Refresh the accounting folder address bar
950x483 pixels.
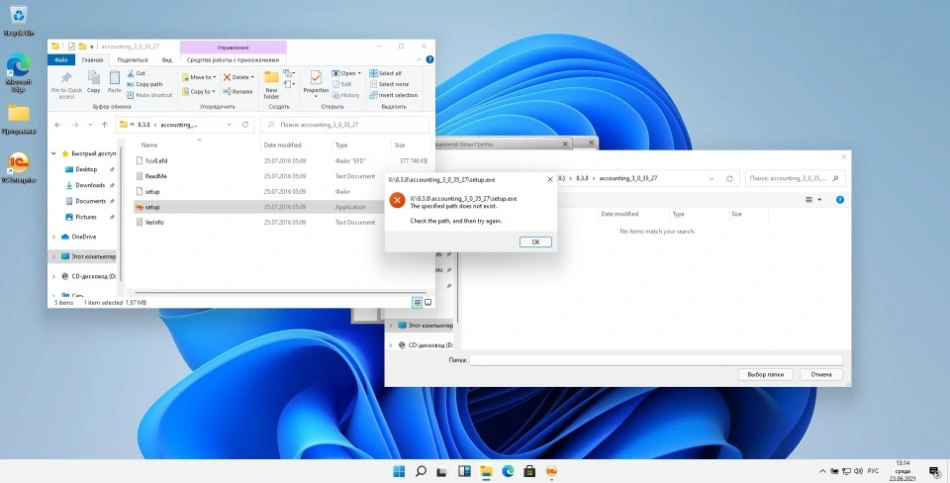pyautogui.click(x=245, y=125)
